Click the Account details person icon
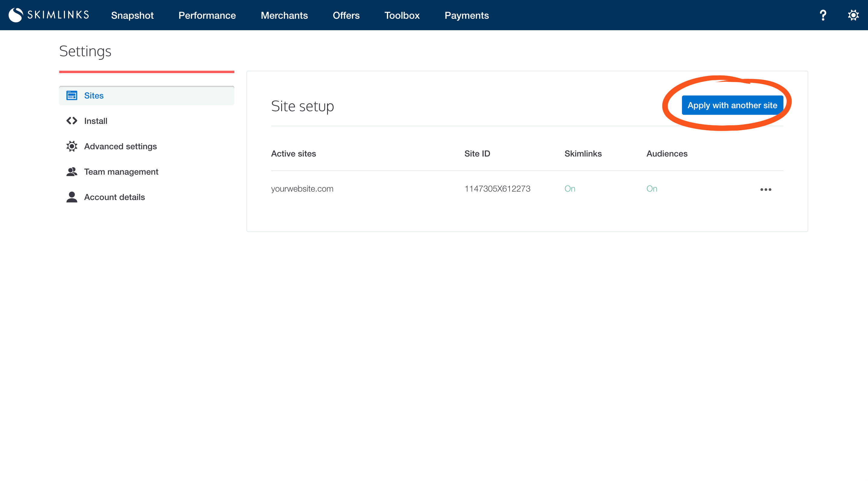Image resolution: width=868 pixels, height=481 pixels. pos(72,197)
